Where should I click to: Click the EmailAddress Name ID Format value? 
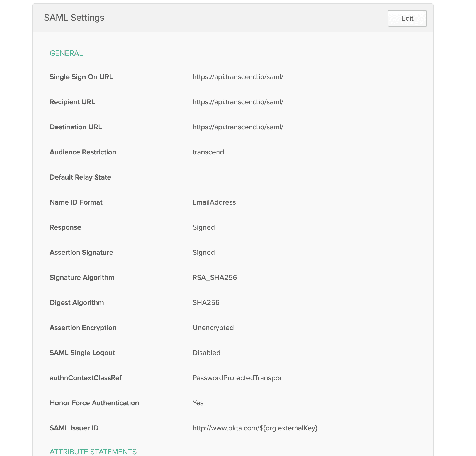(x=214, y=202)
